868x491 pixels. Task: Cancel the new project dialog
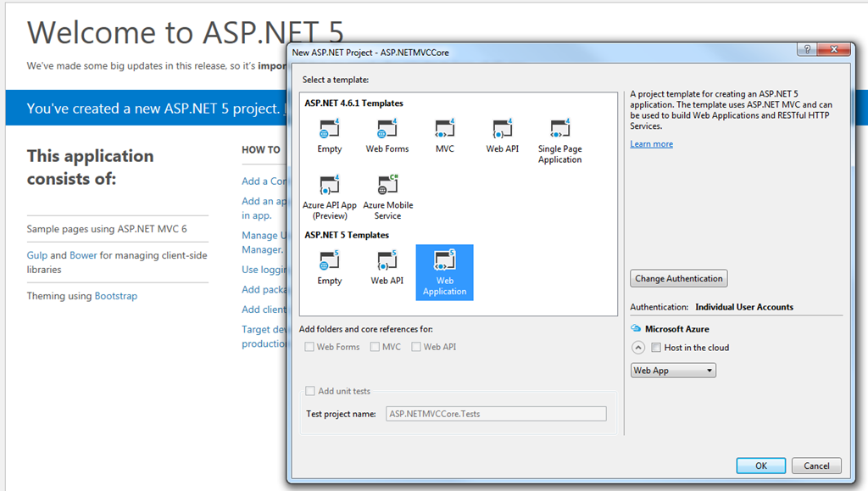816,466
